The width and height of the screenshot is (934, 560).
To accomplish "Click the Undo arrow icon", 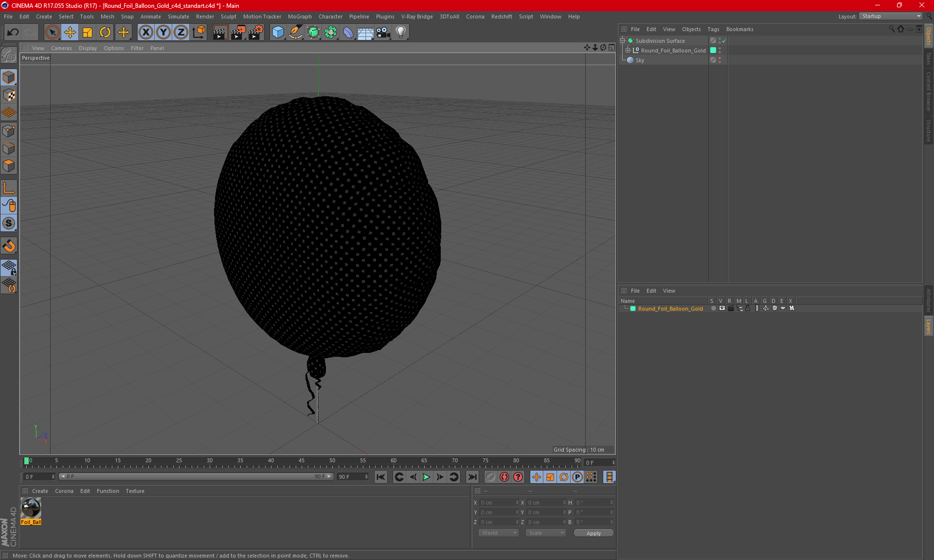I will 13,33.
